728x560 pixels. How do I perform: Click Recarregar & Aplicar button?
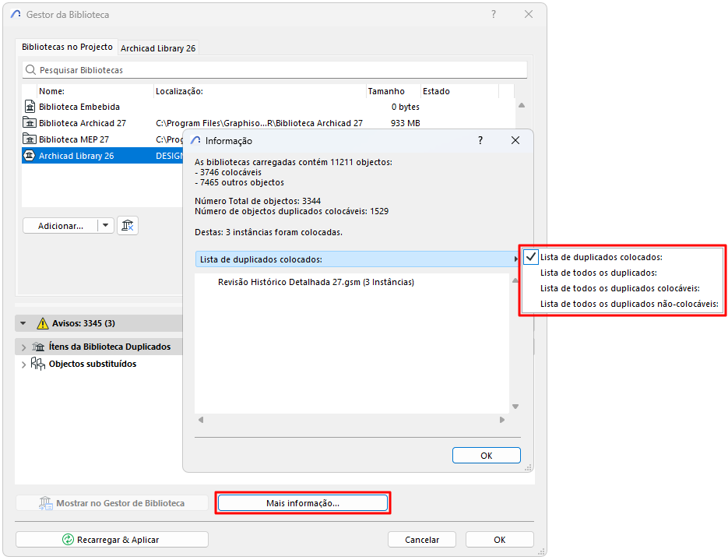pos(112,540)
